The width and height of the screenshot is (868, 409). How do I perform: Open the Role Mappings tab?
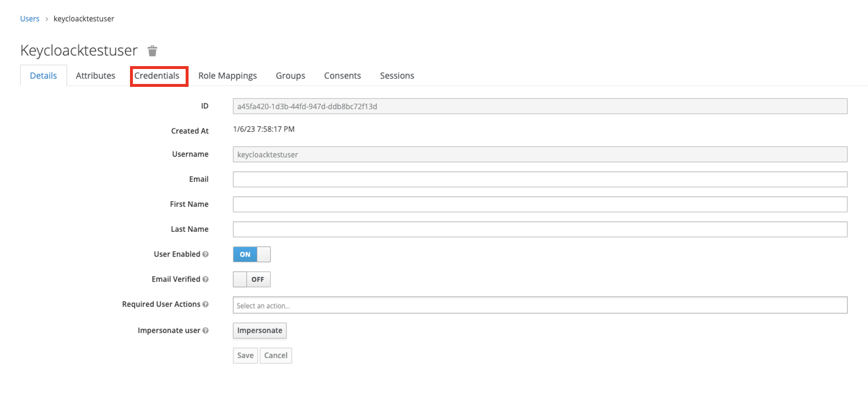point(228,76)
